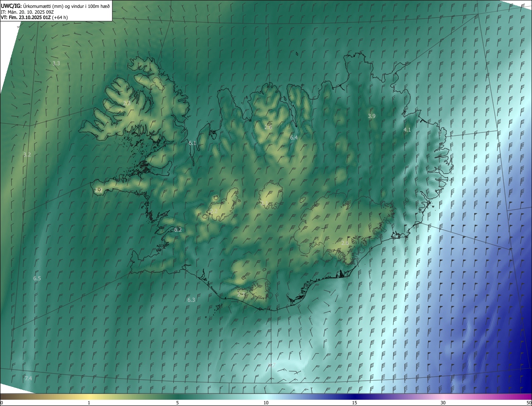The image size is (532, 406).
Task: Click the 'IT: Mán. 20. 10. 2025 09Z' line
Action: click(27, 12)
